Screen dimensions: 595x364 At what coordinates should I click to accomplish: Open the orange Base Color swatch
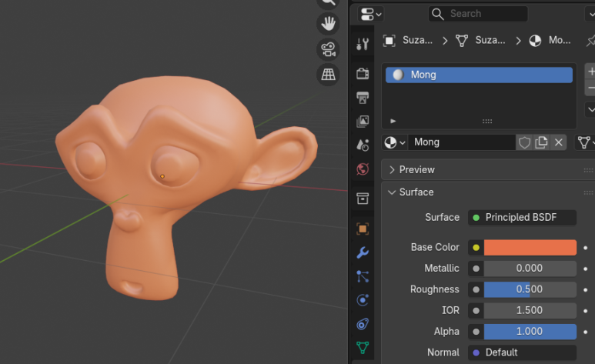pyautogui.click(x=530, y=248)
